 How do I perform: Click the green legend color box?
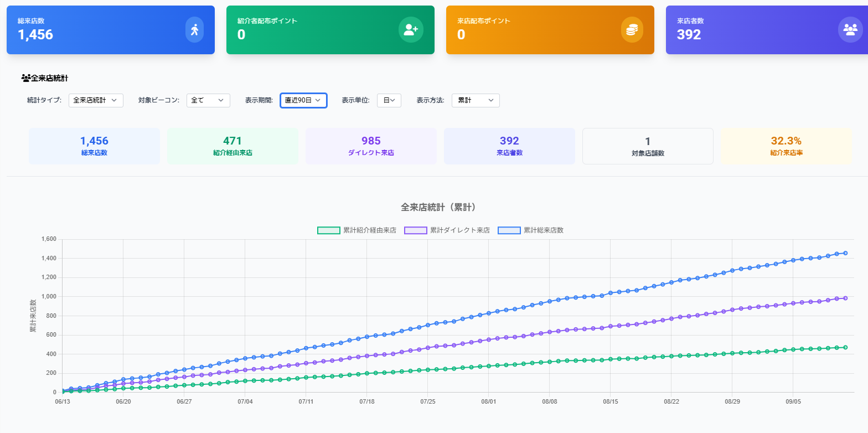point(328,230)
